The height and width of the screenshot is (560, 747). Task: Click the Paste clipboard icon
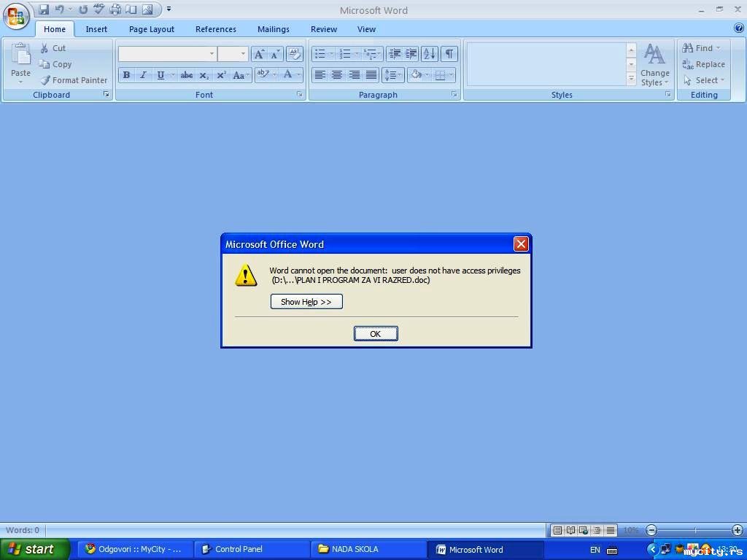click(20, 54)
